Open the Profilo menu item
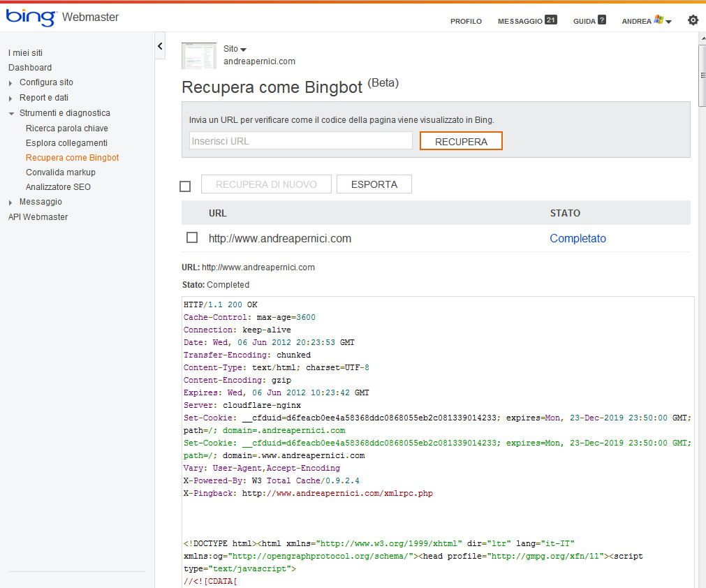The width and height of the screenshot is (706, 588). point(466,21)
